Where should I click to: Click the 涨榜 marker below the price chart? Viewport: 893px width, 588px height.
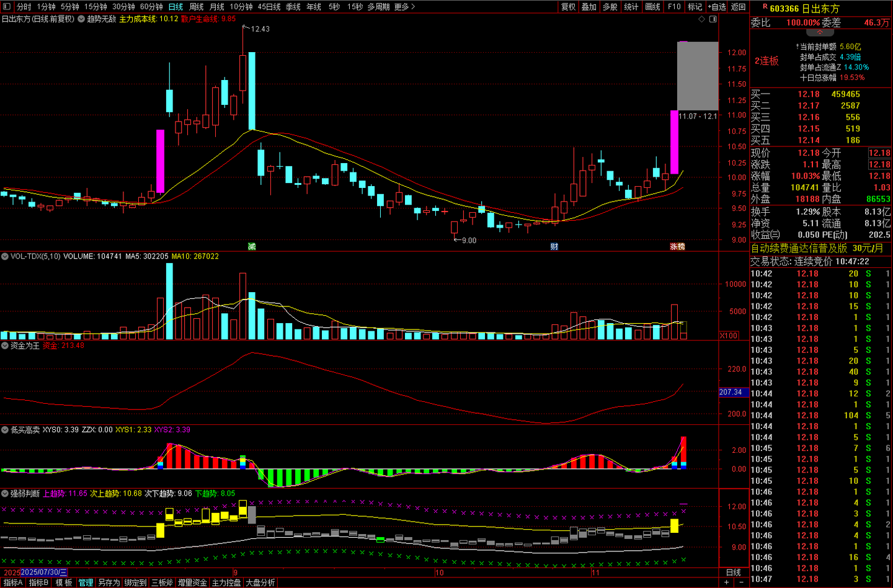(677, 246)
